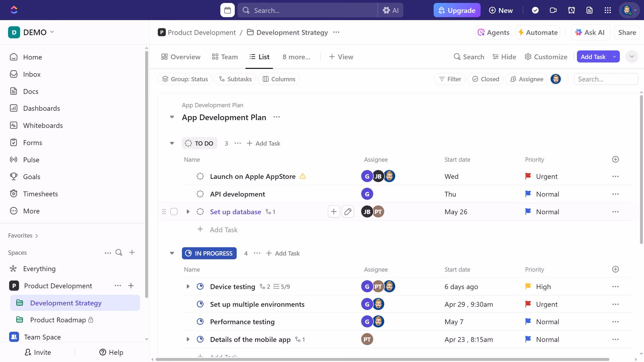This screenshot has width=644, height=362.
Task: Add a new View
Action: coord(341,57)
